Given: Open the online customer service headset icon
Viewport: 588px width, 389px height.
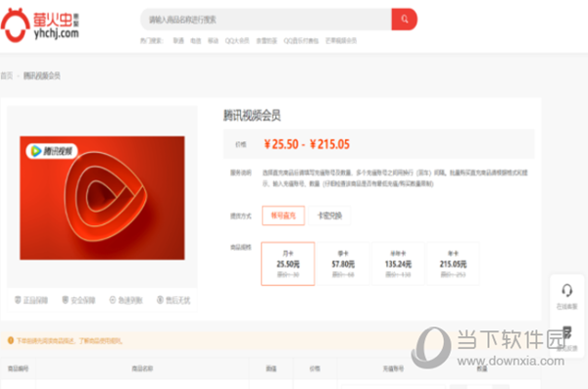Looking at the screenshot, I should (566, 290).
